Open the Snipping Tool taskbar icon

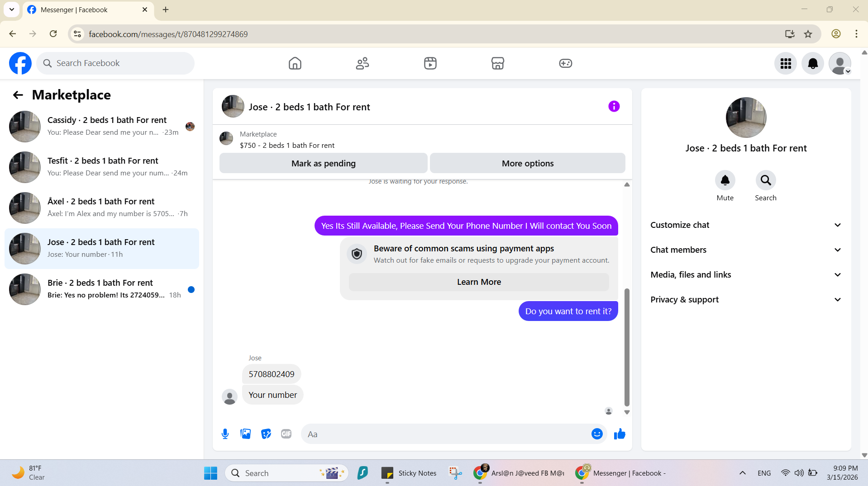[x=455, y=473]
